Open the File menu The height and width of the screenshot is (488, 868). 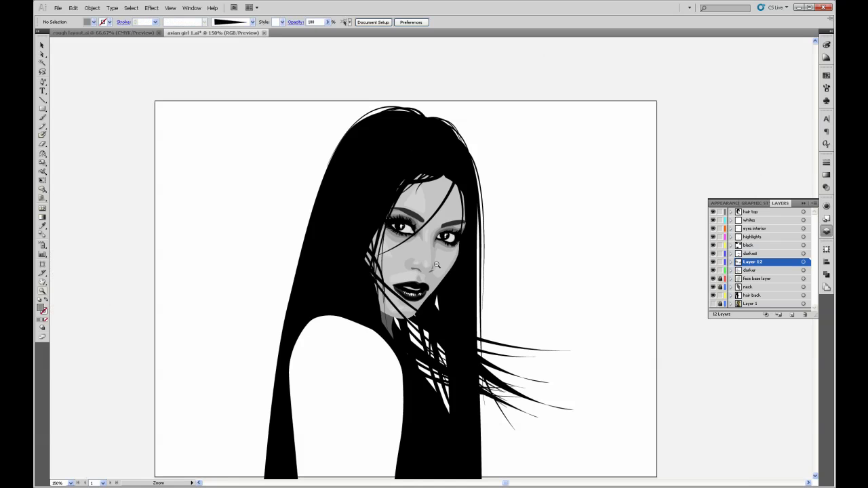[x=58, y=7]
